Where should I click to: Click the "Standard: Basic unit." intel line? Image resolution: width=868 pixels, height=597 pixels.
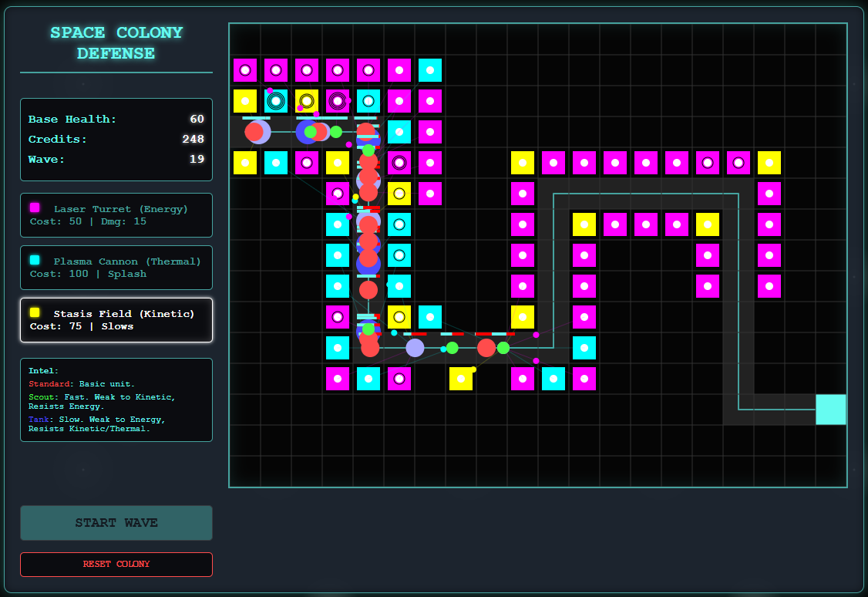tap(82, 384)
